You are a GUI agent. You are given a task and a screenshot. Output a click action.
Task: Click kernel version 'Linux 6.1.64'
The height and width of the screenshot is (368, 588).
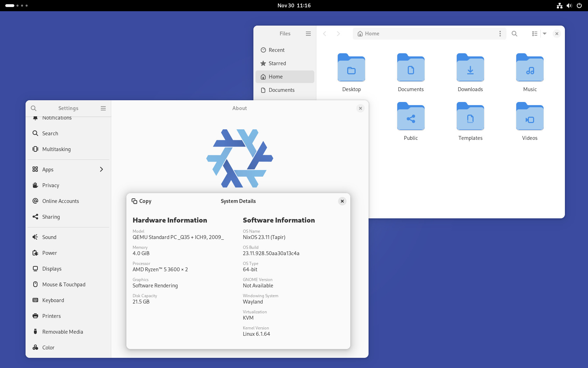click(x=257, y=334)
